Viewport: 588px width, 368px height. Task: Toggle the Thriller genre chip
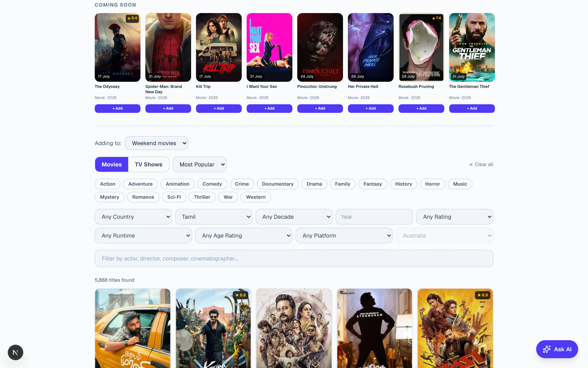202,197
